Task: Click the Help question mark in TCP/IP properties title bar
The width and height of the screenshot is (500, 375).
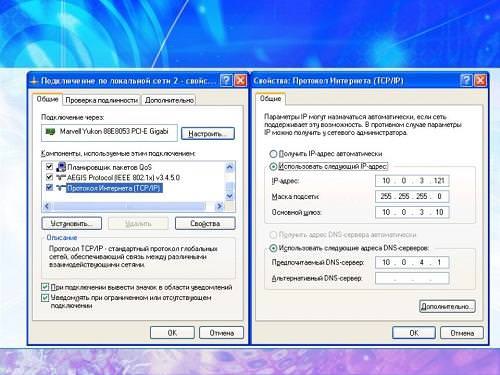Action: pyautogui.click(x=467, y=80)
